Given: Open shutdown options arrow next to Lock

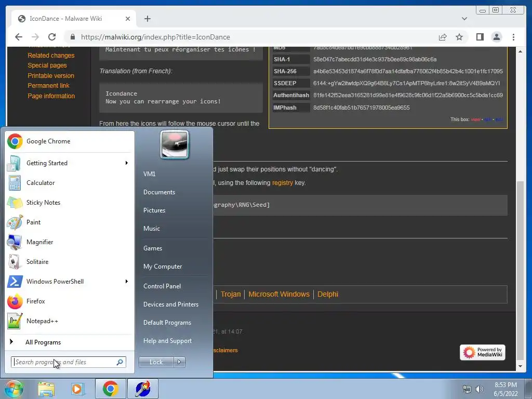Looking at the screenshot, I should click(x=179, y=362).
